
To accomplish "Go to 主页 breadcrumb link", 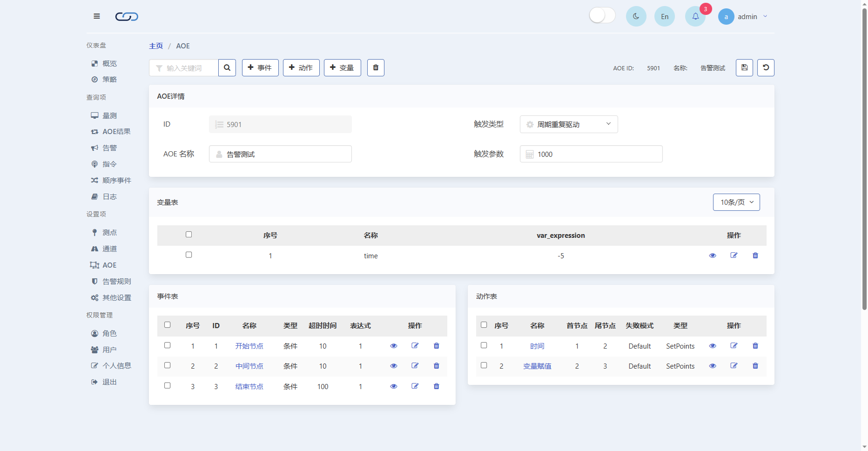I will pos(156,46).
